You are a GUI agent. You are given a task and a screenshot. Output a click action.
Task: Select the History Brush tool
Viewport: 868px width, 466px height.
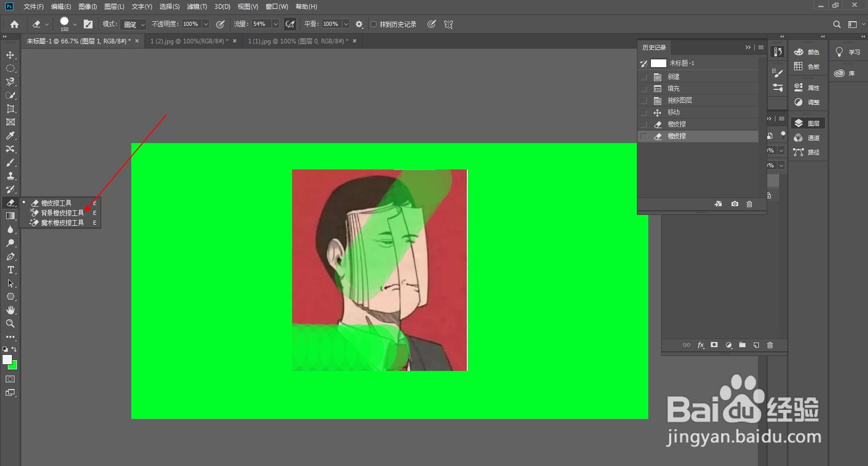(x=10, y=189)
